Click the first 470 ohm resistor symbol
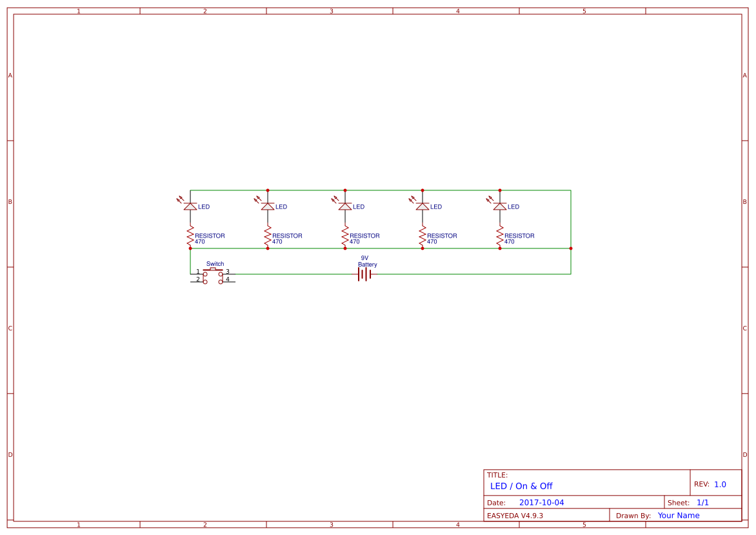The width and height of the screenshot is (756, 535). click(x=190, y=236)
